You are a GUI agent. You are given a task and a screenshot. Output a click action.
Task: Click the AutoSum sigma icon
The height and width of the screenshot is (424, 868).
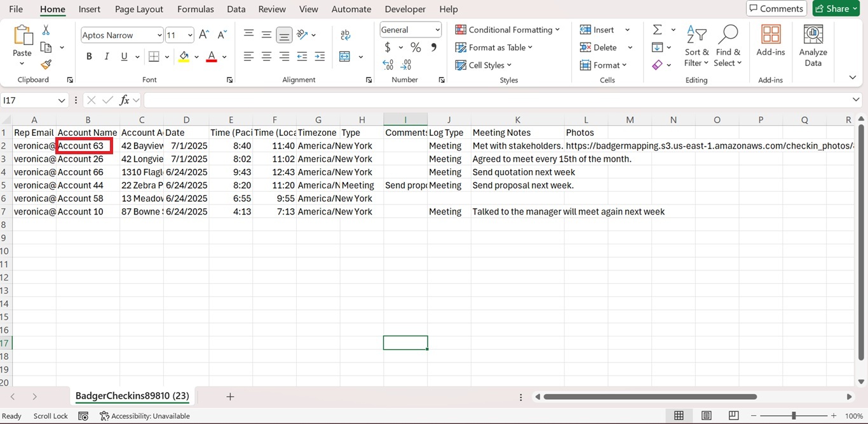pos(658,30)
